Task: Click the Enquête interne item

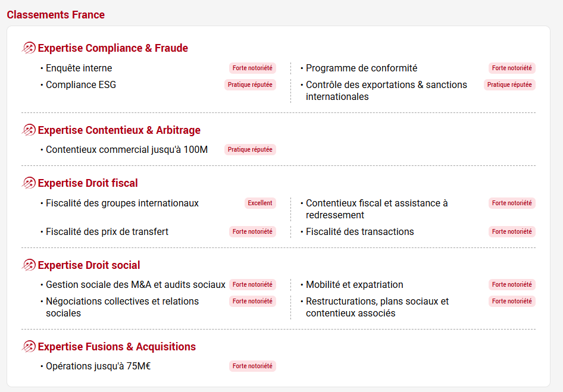Action: pyautogui.click(x=79, y=68)
